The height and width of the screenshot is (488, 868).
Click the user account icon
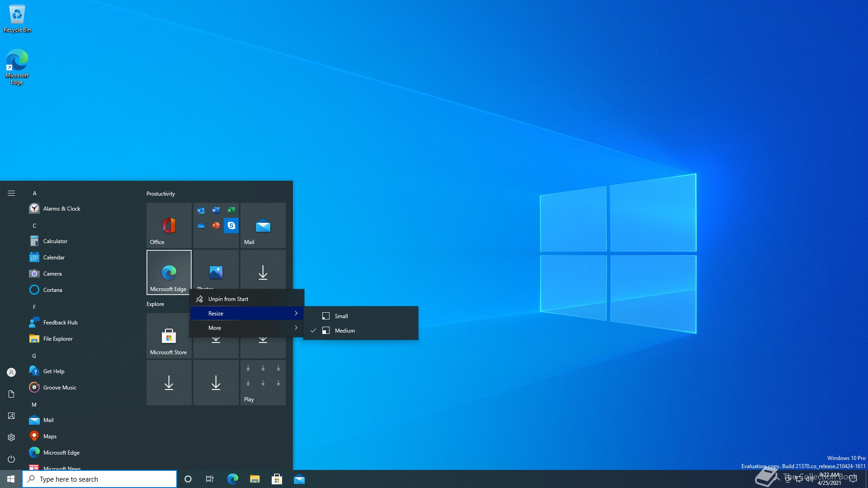coord(11,372)
